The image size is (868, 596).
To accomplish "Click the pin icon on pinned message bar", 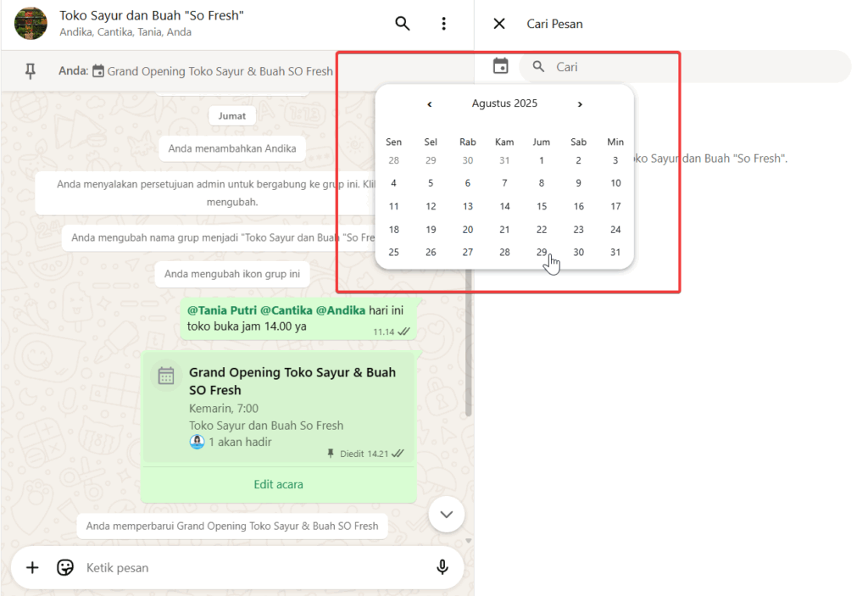I will [x=31, y=71].
